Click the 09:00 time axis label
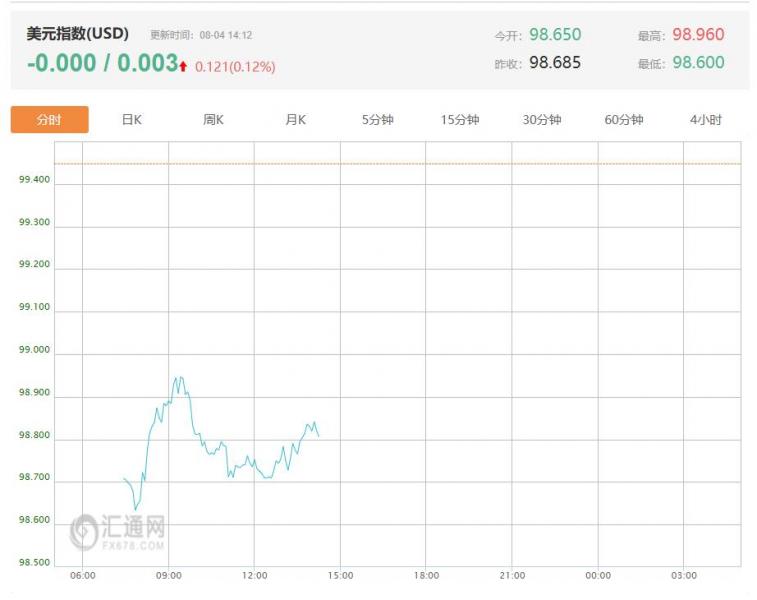 tap(169, 576)
